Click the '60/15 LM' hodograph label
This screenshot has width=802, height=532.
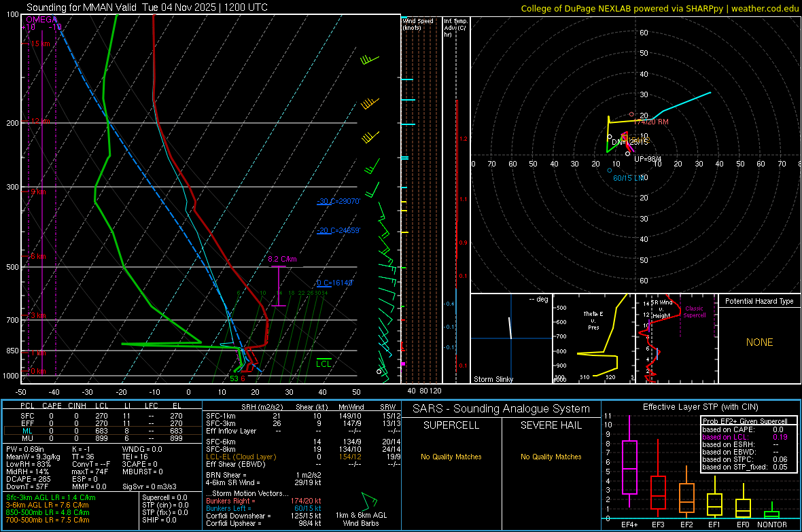coord(629,178)
